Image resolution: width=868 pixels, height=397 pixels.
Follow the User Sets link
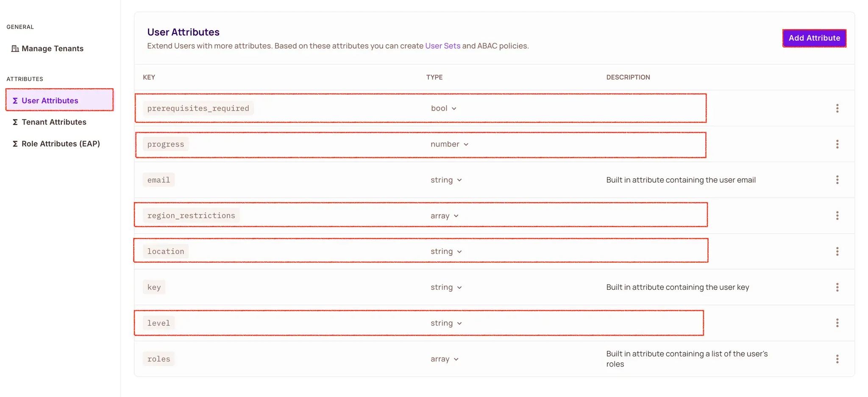pos(442,46)
